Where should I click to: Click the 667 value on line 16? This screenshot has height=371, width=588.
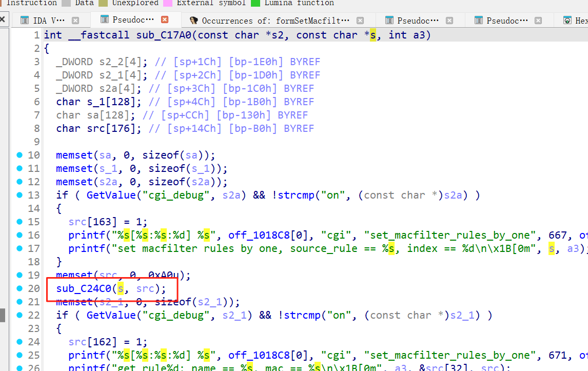click(x=558, y=235)
